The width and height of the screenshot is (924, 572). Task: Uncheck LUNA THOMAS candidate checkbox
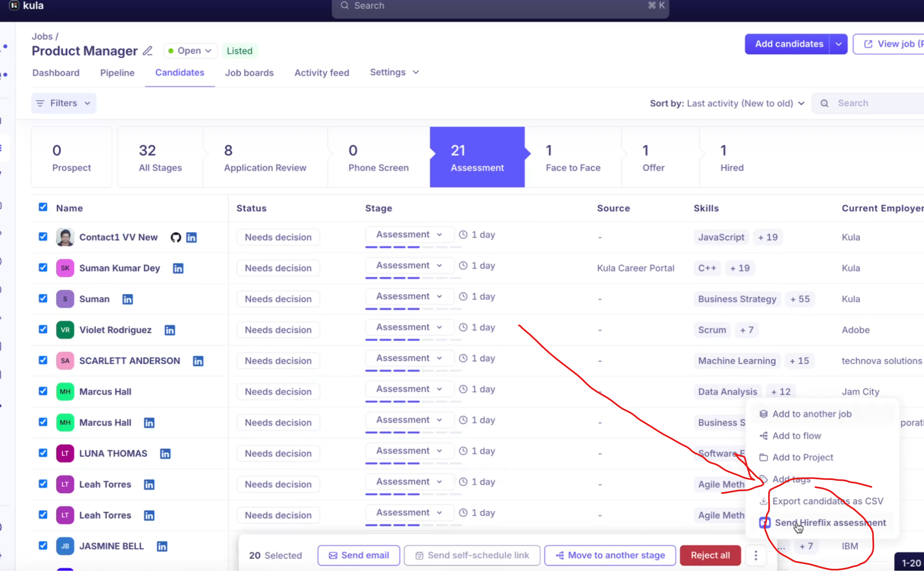tap(43, 453)
